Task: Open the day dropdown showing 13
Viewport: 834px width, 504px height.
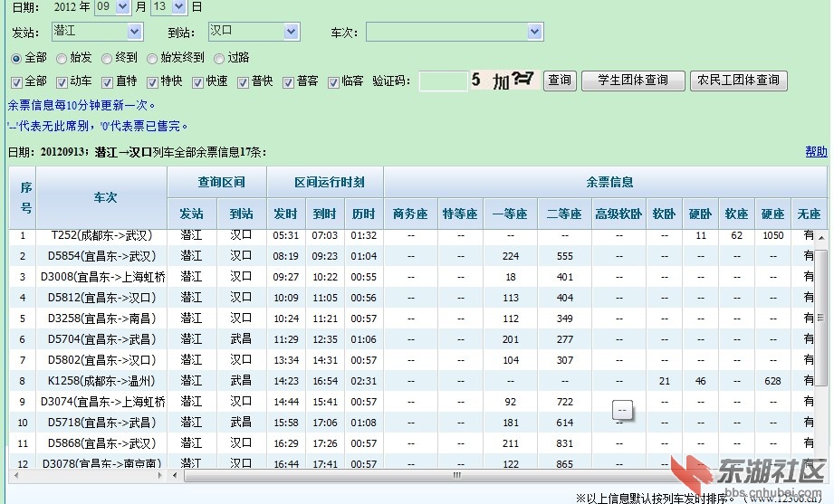Action: pos(168,7)
